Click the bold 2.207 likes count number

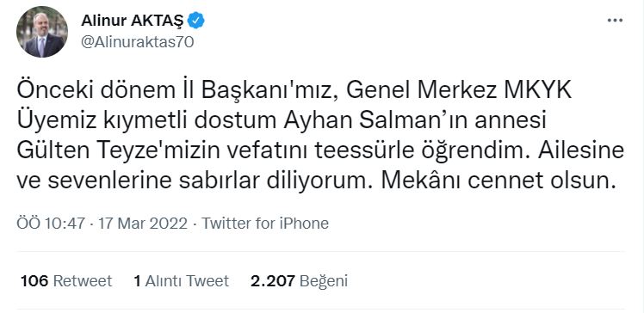click(273, 281)
